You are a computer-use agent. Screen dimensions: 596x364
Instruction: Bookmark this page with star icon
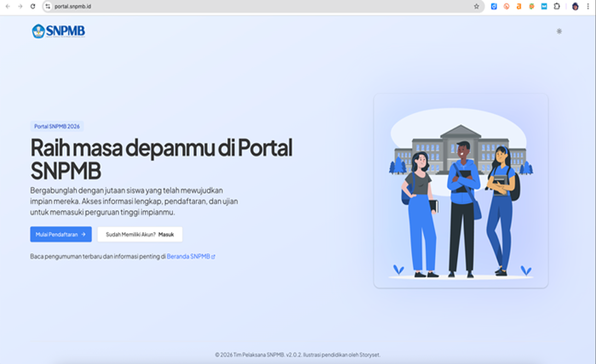tap(476, 7)
